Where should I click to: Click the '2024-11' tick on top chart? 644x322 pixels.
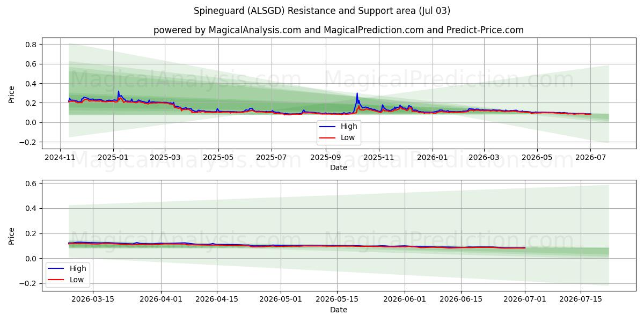point(60,158)
